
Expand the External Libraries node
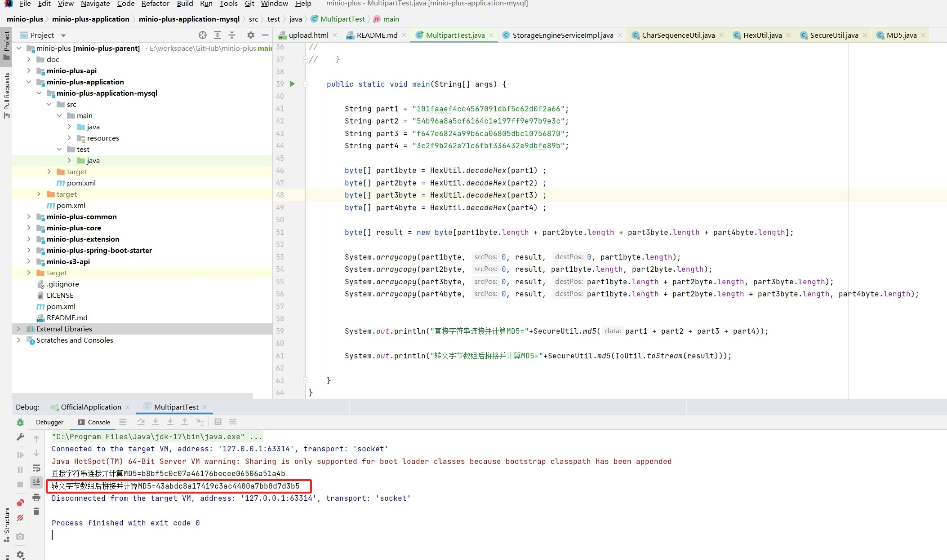point(18,329)
